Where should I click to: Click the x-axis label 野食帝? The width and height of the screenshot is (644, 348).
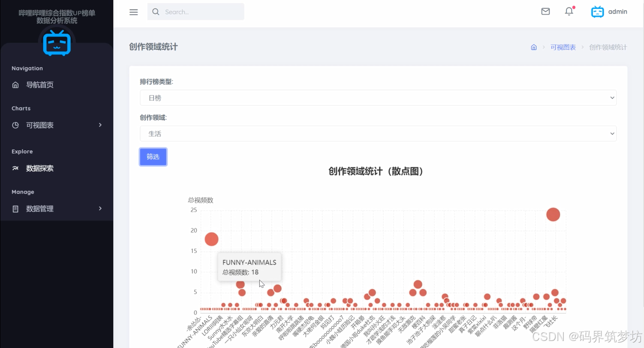pyautogui.click(x=531, y=322)
